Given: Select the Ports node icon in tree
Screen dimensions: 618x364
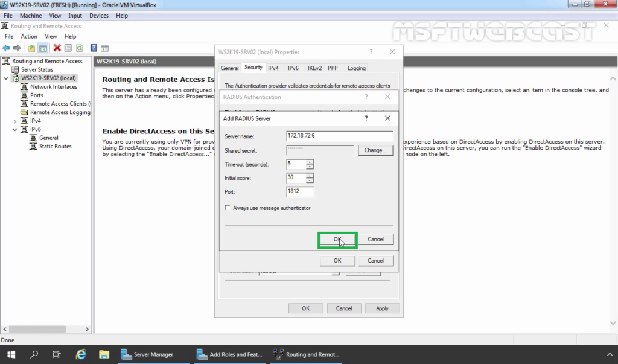Looking at the screenshot, I should (x=24, y=95).
